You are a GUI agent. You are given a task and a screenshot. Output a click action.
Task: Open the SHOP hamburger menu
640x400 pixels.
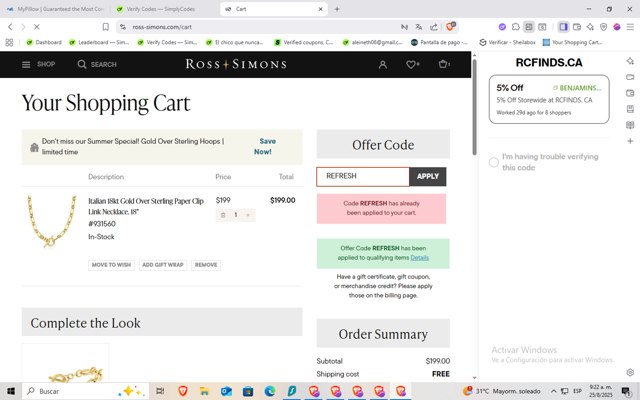click(x=38, y=64)
